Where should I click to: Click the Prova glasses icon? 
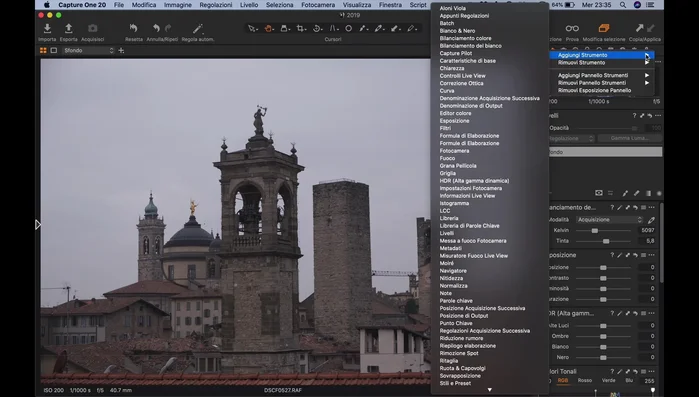(x=572, y=29)
